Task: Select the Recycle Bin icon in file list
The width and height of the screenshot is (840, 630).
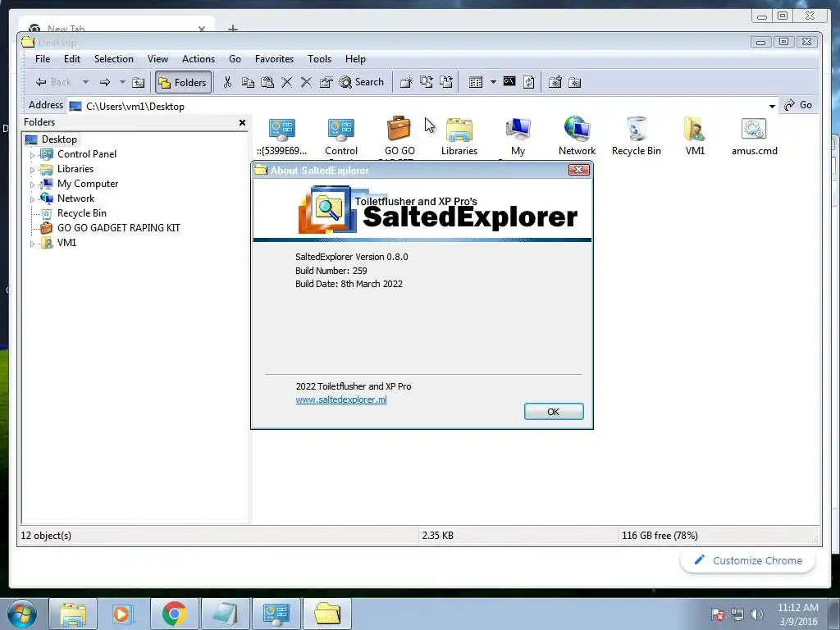Action: [637, 137]
